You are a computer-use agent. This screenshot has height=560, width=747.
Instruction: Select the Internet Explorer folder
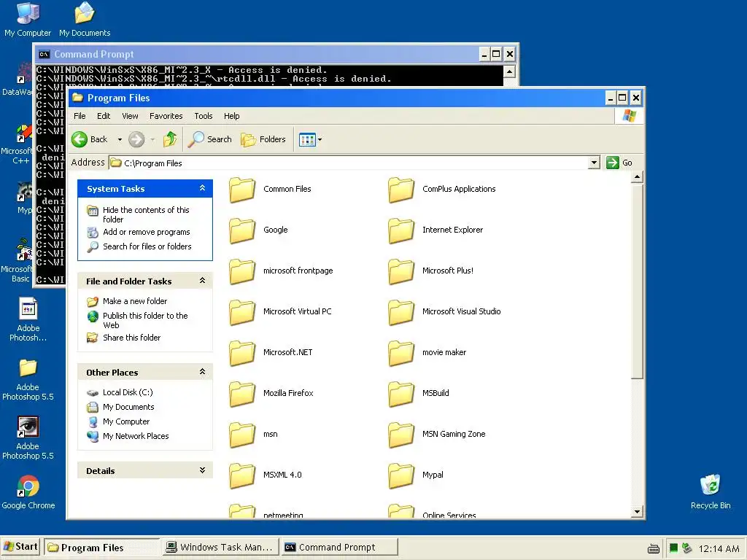point(436,230)
